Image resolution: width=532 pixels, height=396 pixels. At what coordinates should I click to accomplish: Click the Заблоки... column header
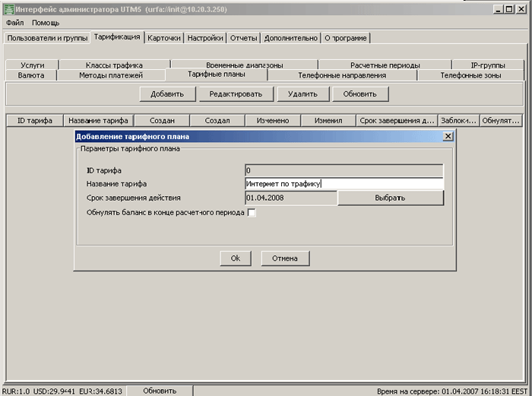point(459,120)
